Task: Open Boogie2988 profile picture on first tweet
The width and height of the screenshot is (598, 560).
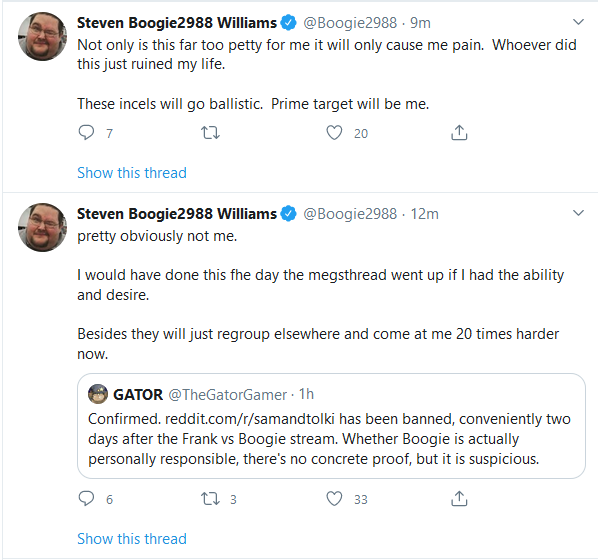Action: tap(42, 36)
